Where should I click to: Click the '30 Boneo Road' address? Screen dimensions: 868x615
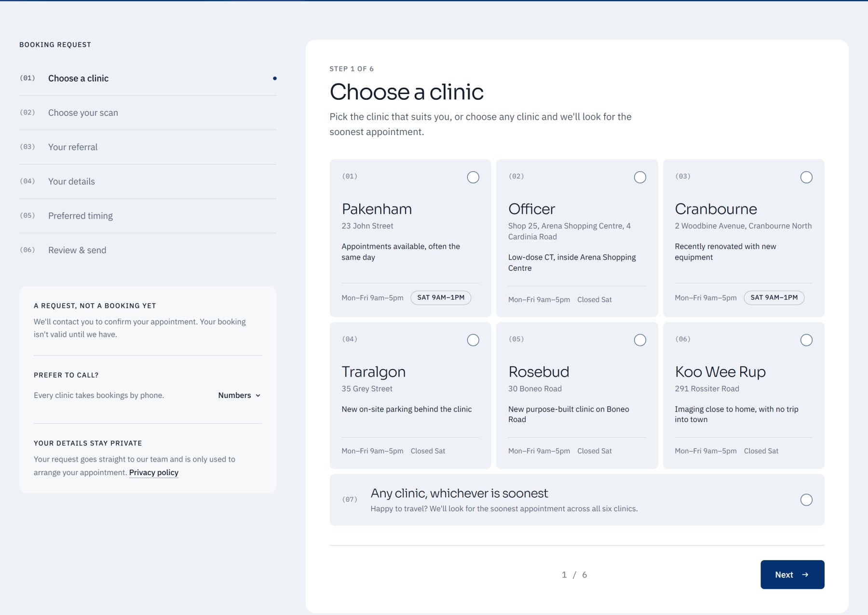tap(535, 389)
